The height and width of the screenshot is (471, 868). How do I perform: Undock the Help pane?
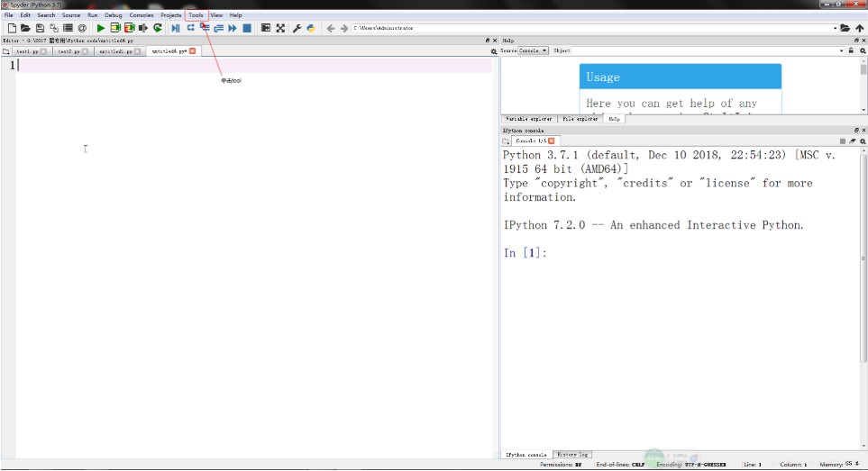(855, 41)
